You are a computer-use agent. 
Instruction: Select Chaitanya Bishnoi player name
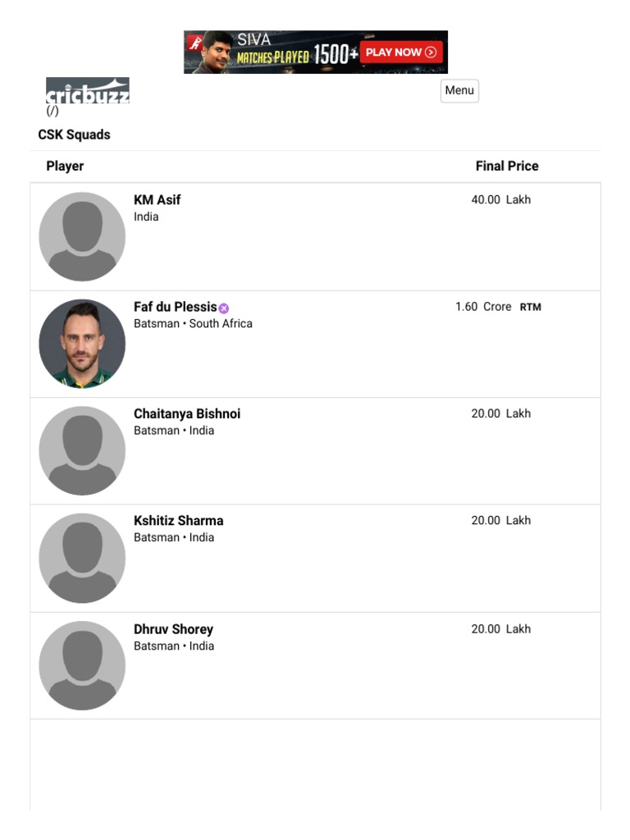(x=187, y=413)
